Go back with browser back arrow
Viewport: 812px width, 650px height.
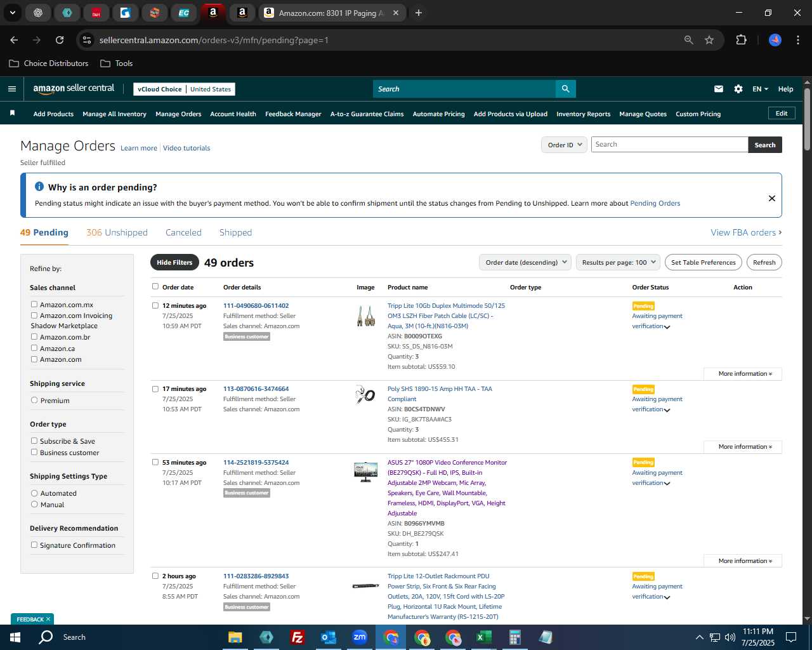pos(14,40)
